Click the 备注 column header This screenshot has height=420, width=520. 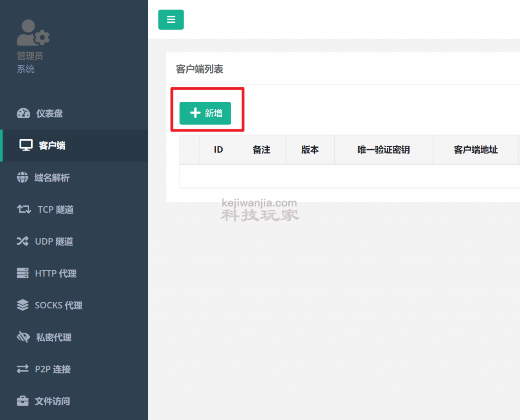[x=261, y=150]
